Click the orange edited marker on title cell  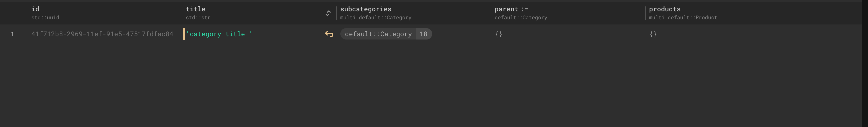(x=184, y=34)
